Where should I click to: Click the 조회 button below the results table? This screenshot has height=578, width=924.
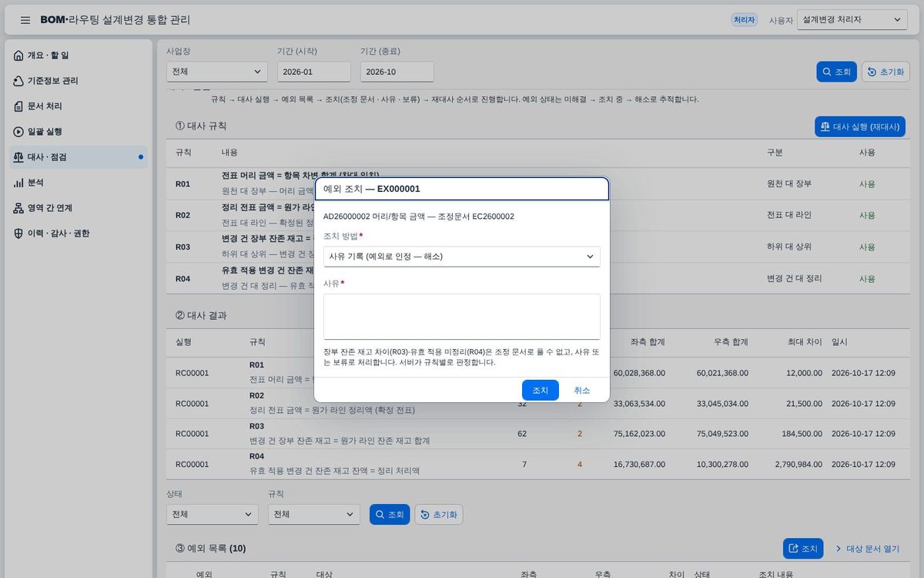click(390, 514)
